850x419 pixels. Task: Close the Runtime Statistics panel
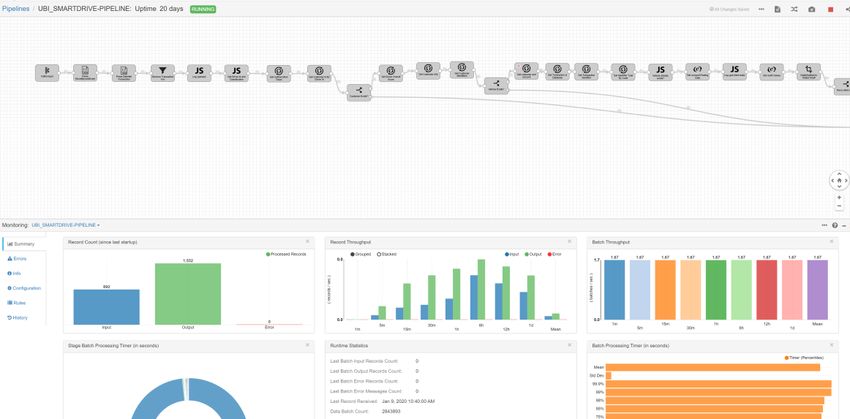569,345
